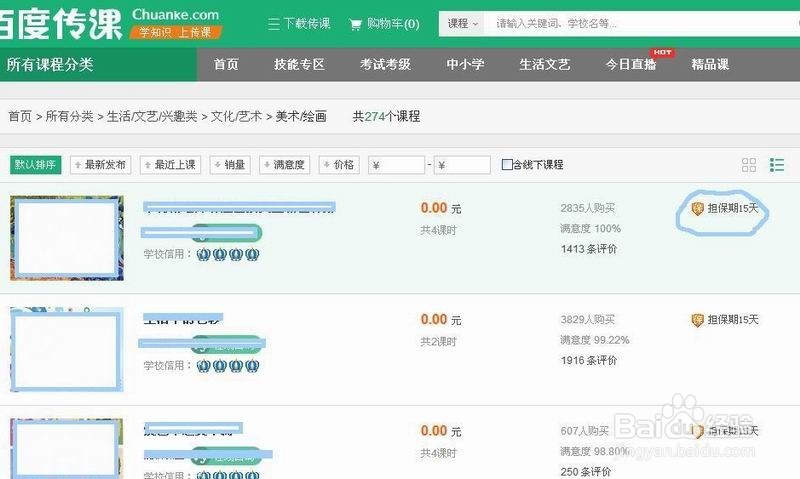Open 技能专区 nav tab

(x=299, y=64)
